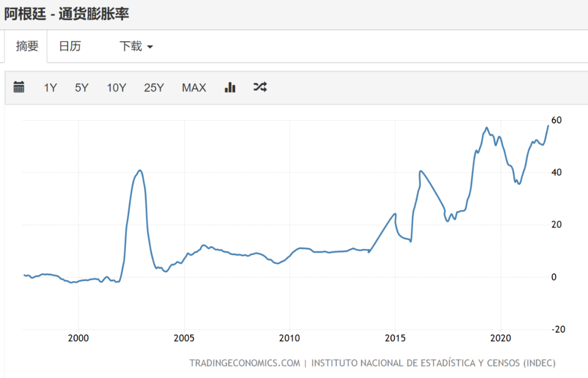Show the MAX time range
Image resolution: width=588 pixels, height=378 pixels.
pos(194,88)
